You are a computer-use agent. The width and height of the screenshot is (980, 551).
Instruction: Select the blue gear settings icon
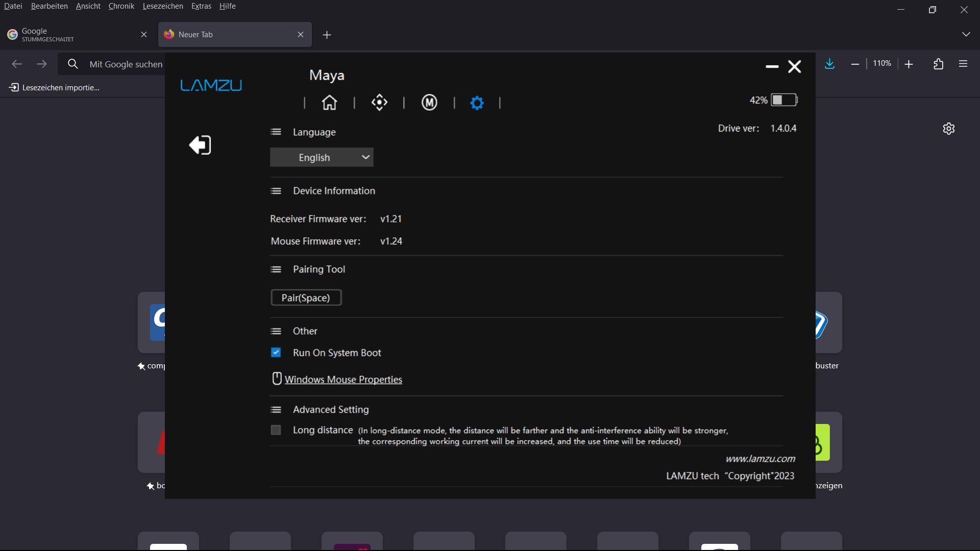(x=477, y=103)
